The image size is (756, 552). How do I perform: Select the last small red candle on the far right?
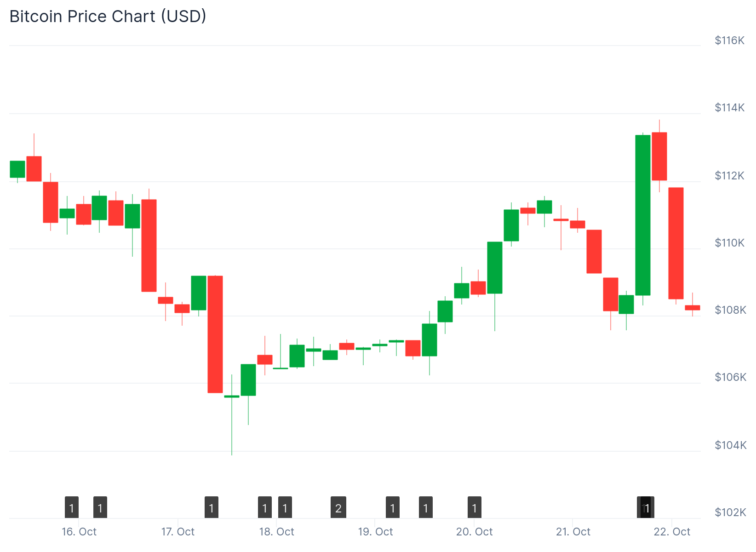693,308
